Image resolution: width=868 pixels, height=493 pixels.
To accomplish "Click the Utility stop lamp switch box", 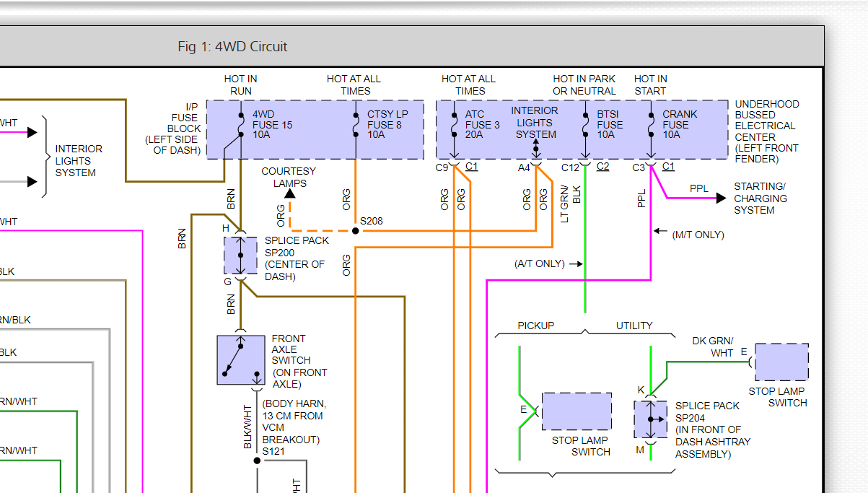I will click(781, 362).
